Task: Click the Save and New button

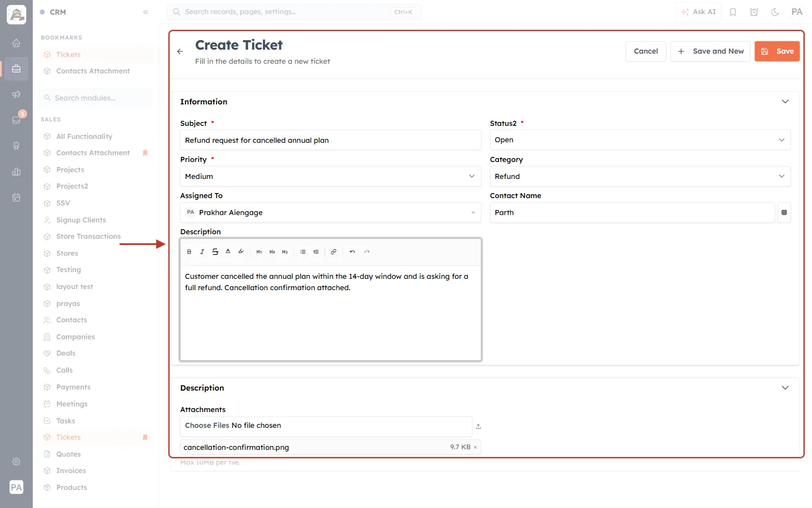Action: pyautogui.click(x=710, y=51)
